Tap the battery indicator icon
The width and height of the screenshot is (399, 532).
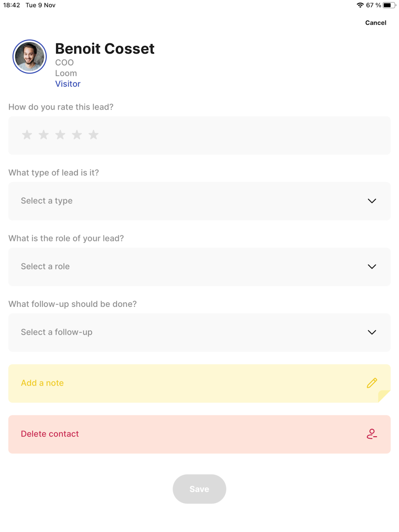click(389, 5)
